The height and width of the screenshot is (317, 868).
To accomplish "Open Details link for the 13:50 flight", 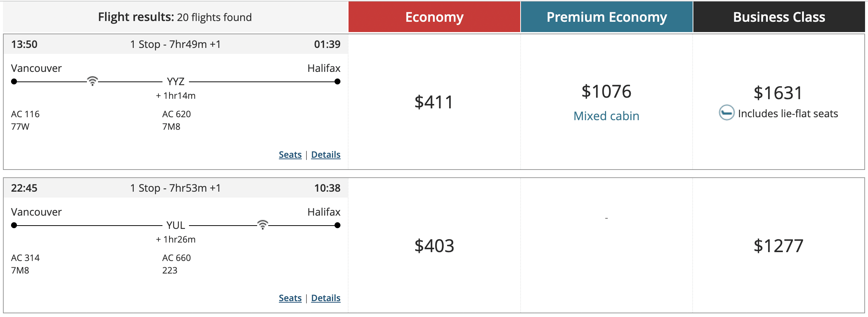I will (x=326, y=155).
